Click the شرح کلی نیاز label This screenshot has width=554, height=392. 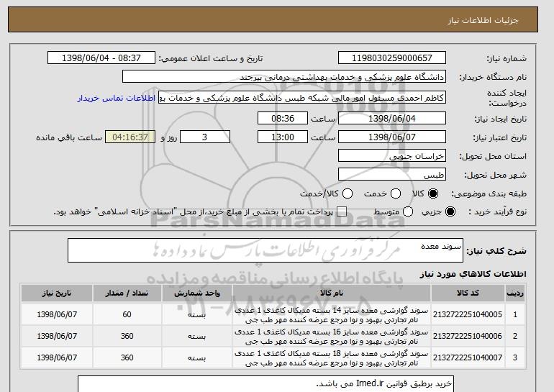click(x=496, y=251)
